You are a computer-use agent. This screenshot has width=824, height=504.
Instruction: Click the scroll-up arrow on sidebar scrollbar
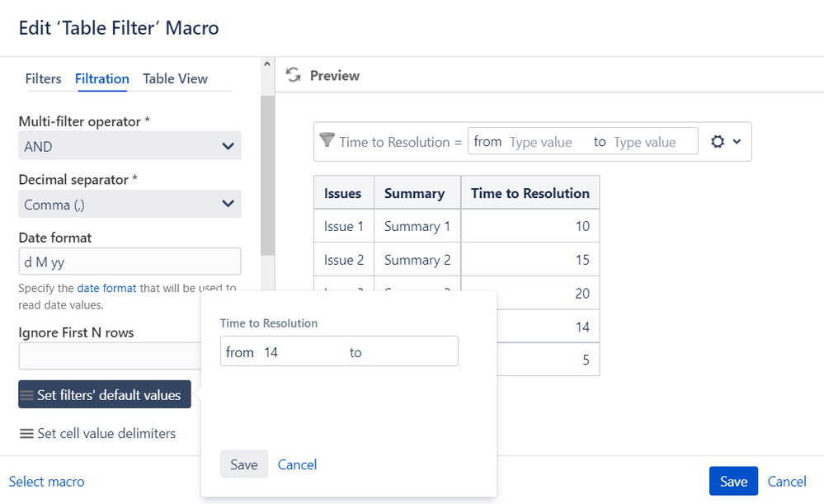point(266,64)
